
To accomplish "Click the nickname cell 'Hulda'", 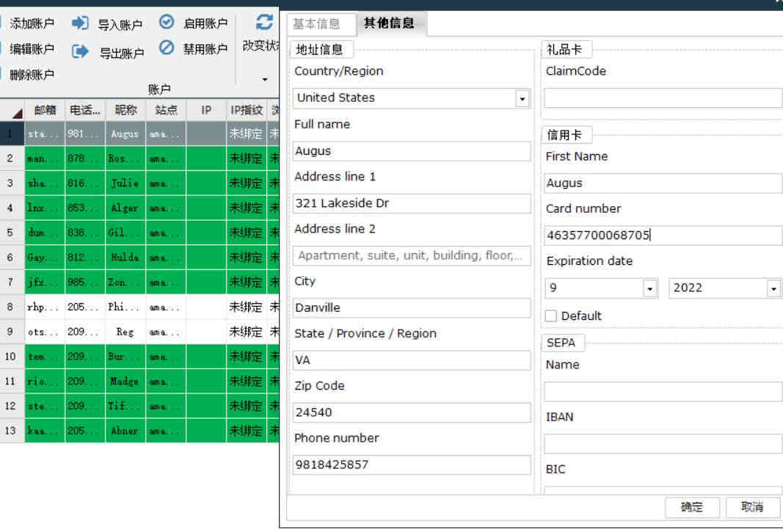I will tap(125, 258).
